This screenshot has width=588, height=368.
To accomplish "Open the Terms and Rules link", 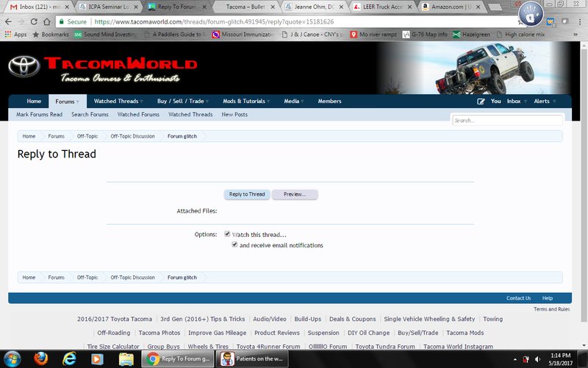I will pyautogui.click(x=552, y=309).
